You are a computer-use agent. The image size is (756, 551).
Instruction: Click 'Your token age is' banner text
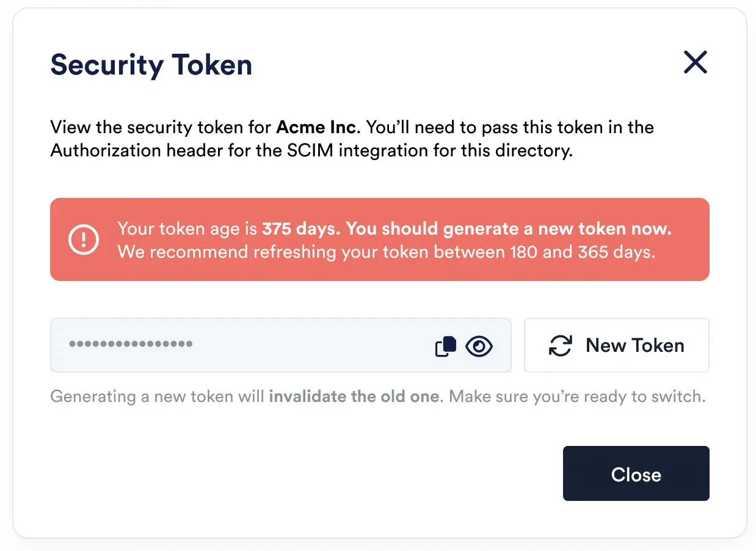(x=187, y=229)
